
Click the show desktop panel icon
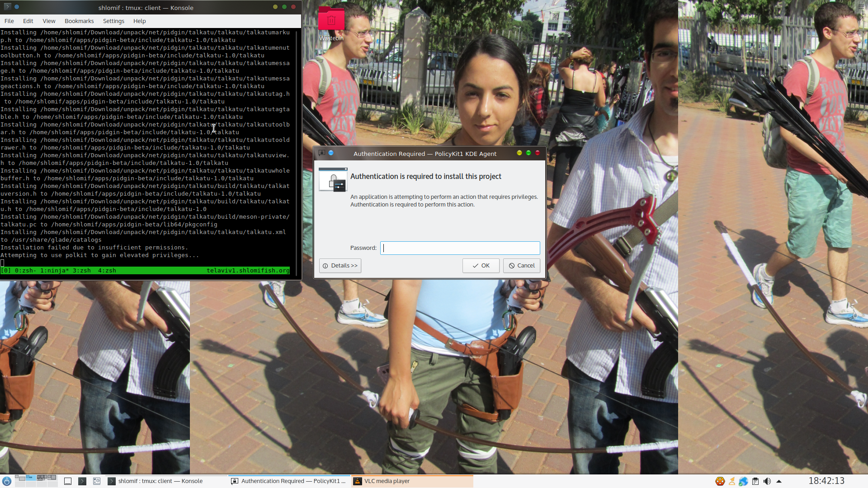(68, 481)
